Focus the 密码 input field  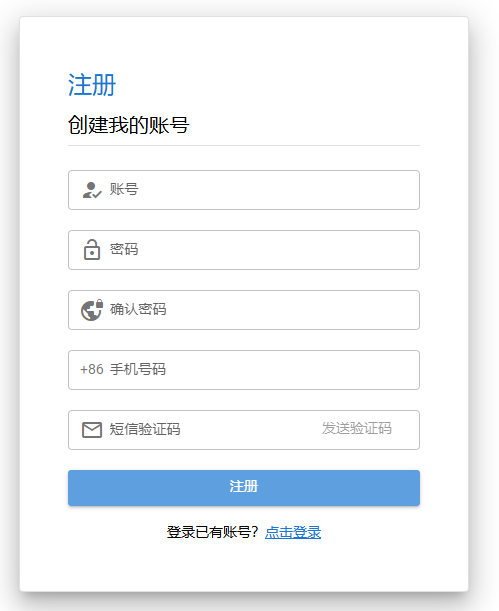tap(244, 250)
